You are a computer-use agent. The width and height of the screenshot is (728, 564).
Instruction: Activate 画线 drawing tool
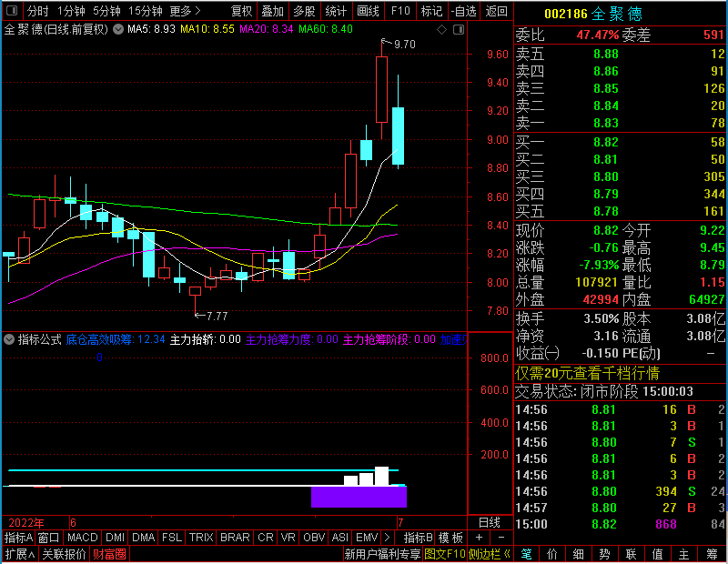click(368, 11)
